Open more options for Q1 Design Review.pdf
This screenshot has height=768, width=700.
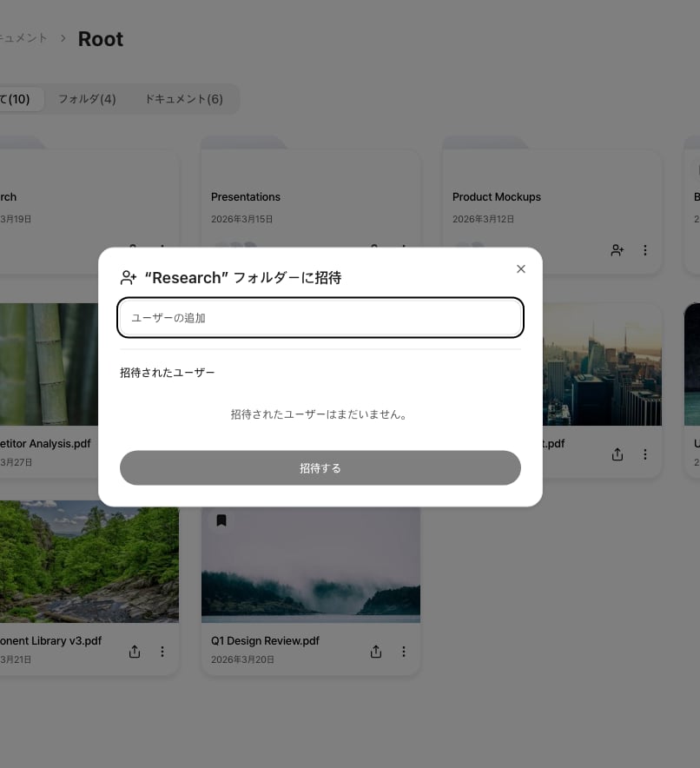click(x=403, y=652)
